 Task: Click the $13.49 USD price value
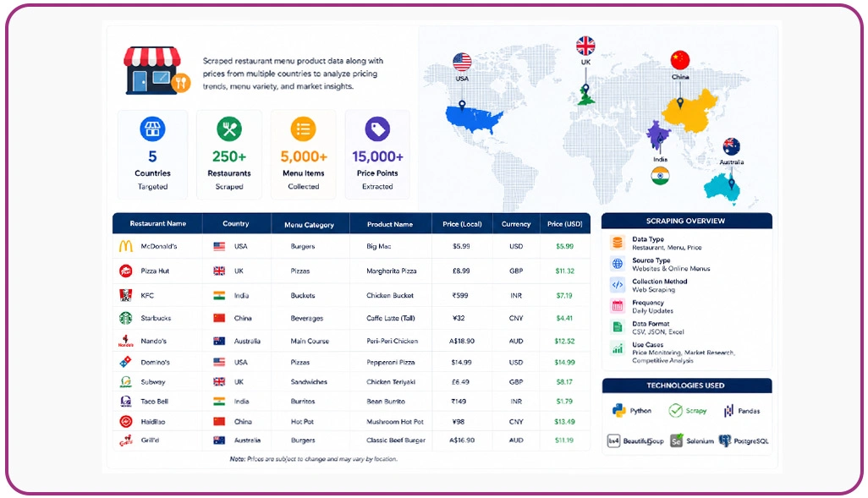coord(564,422)
